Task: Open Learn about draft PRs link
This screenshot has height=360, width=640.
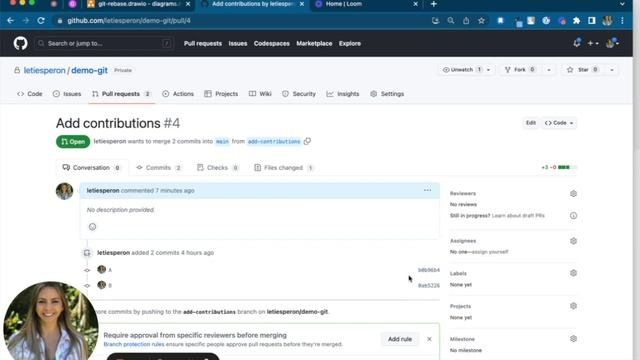Action: pos(518,216)
